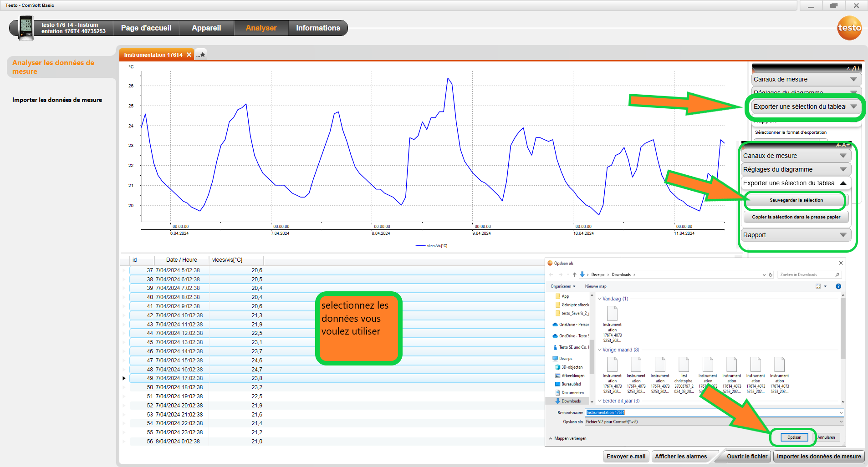Image resolution: width=868 pixels, height=467 pixels.
Task: Click the Date / Heure column header
Action: point(182,260)
